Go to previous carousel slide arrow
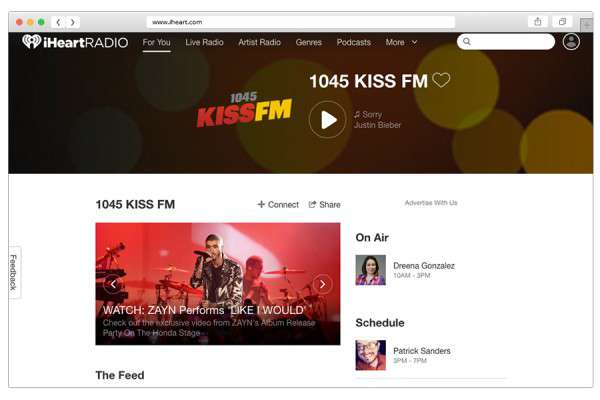Viewport: 600px width, 400px height. (113, 284)
